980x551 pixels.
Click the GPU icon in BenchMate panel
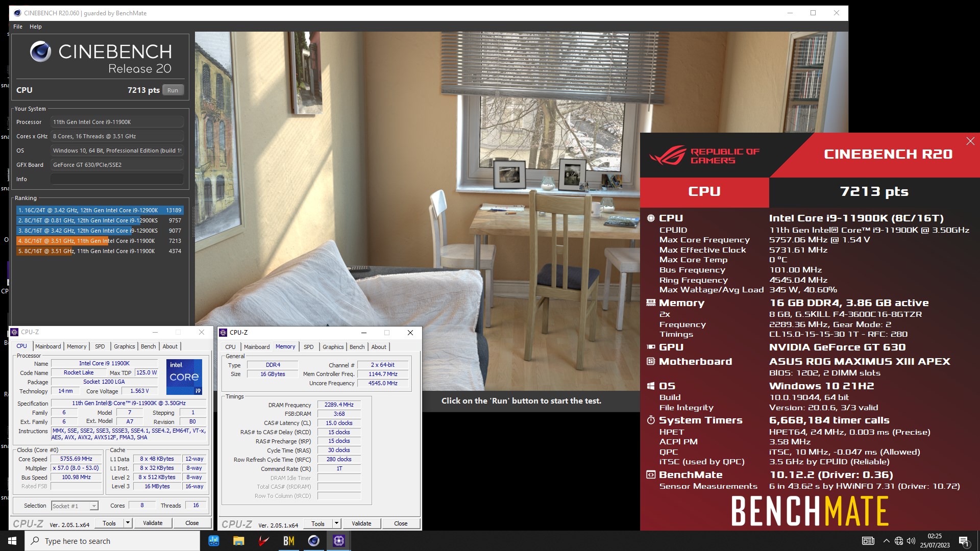[x=651, y=347]
